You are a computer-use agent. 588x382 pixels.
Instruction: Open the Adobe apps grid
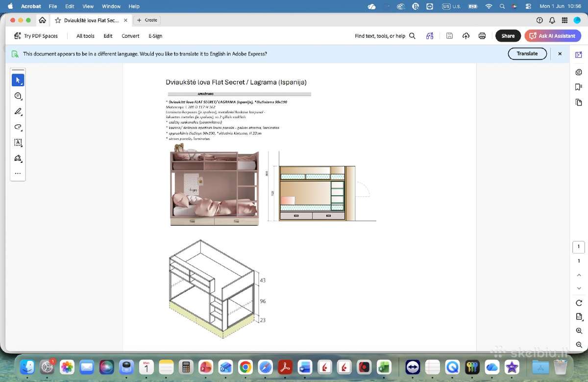pos(564,20)
